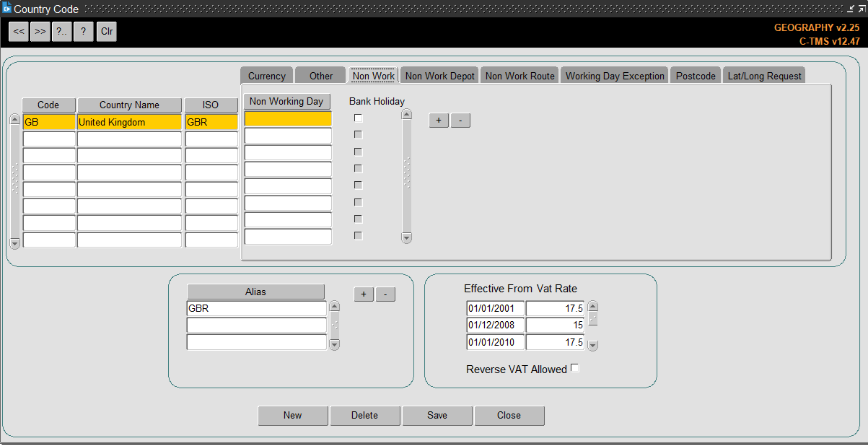Click down arrow of VAT rate scrollbar
Image resolution: width=868 pixels, height=446 pixels.
593,346
